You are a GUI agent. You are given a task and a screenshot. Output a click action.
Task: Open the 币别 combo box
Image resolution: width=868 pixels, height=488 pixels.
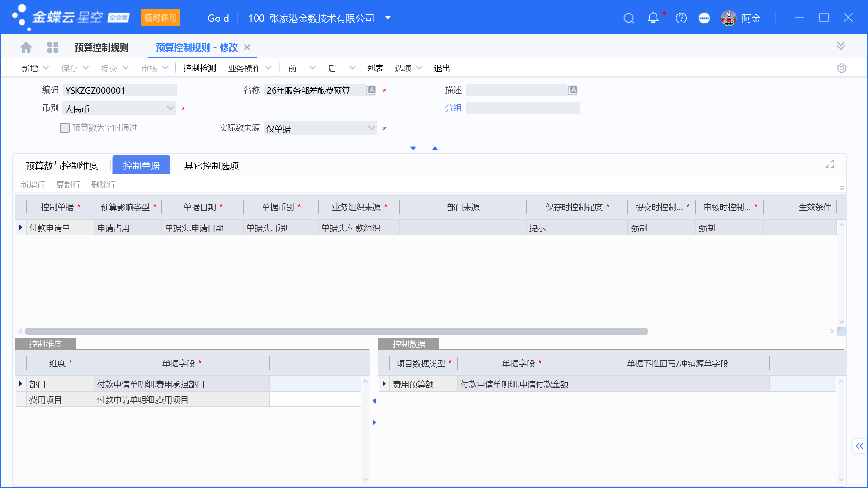click(119, 108)
